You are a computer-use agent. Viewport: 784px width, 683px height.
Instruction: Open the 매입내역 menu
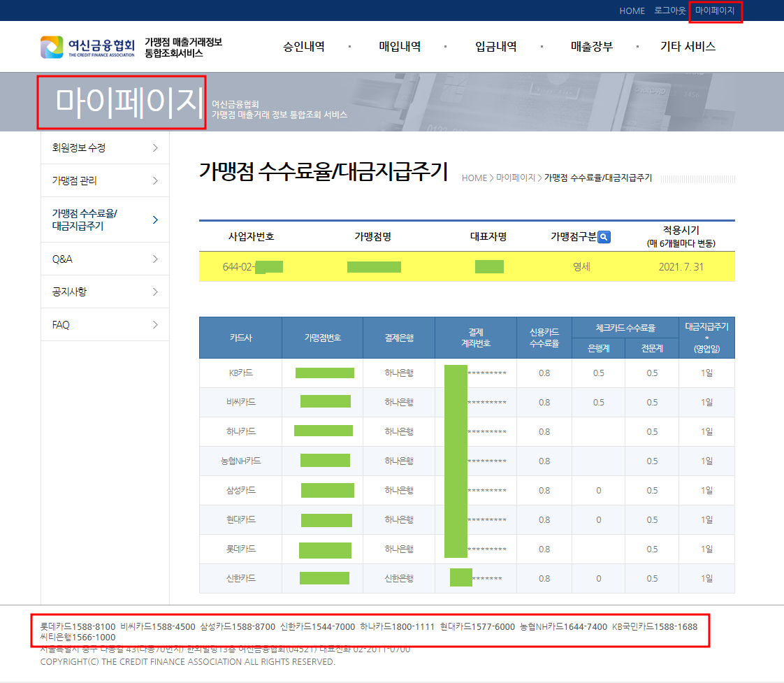coord(400,47)
